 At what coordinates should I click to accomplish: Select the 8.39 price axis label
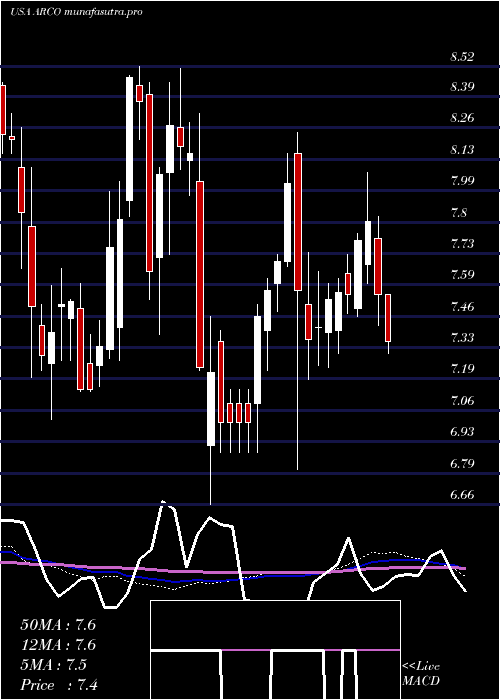coord(462,86)
